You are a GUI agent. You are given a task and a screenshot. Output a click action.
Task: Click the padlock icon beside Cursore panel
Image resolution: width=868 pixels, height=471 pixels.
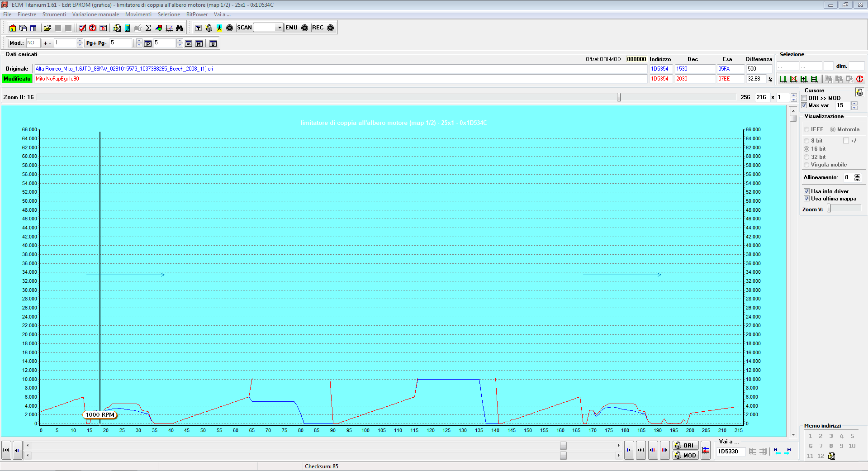(860, 92)
